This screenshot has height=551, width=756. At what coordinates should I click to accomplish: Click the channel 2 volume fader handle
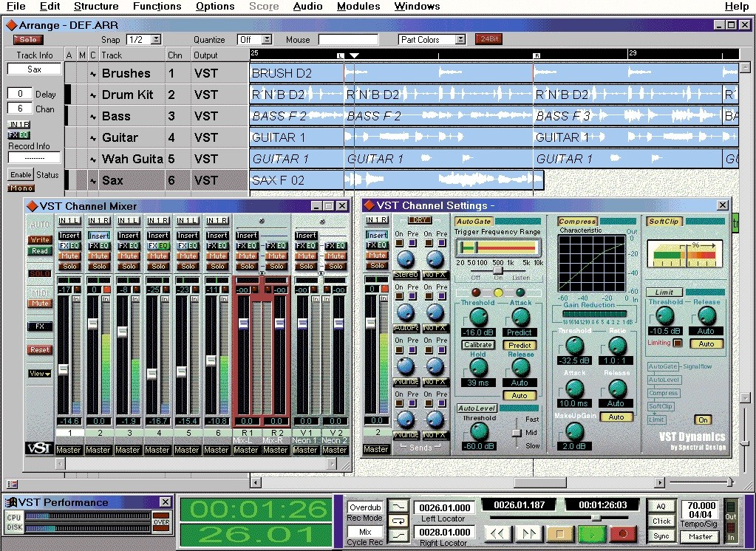point(93,324)
